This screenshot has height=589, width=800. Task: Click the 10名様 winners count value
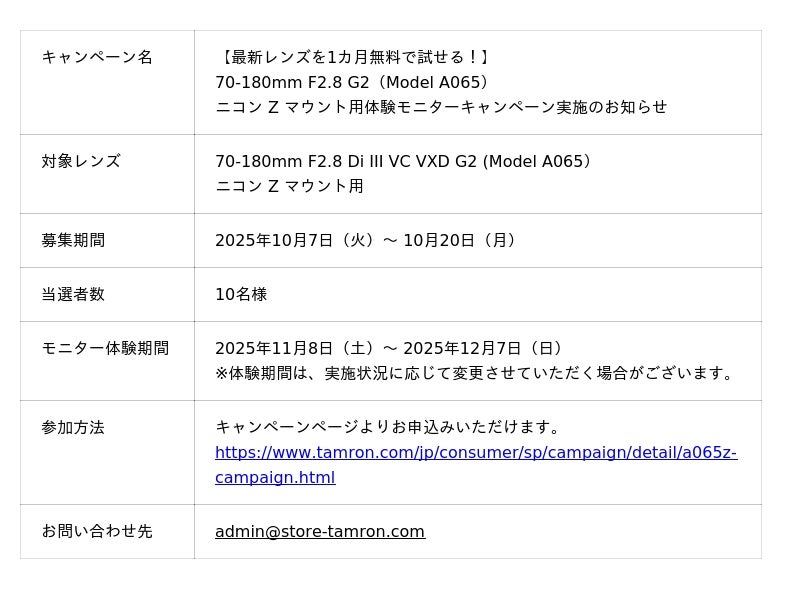click(241, 294)
